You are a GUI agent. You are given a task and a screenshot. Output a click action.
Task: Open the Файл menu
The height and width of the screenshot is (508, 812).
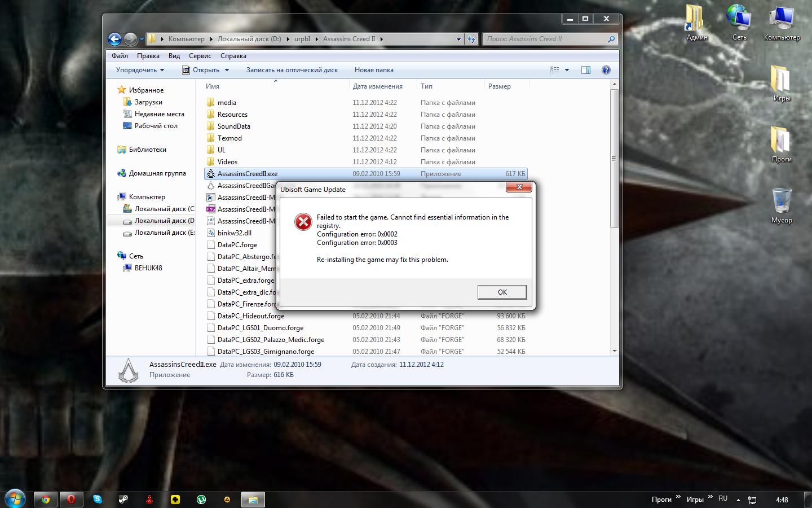[x=120, y=56]
